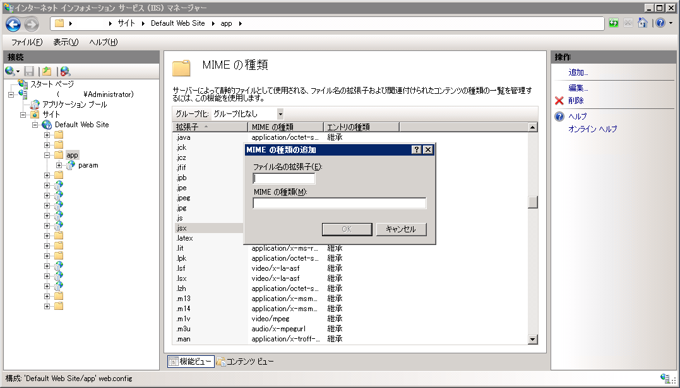Image resolution: width=680 pixels, height=388 pixels.
Task: Collapse the Default Web Site node
Action: (x=35, y=125)
